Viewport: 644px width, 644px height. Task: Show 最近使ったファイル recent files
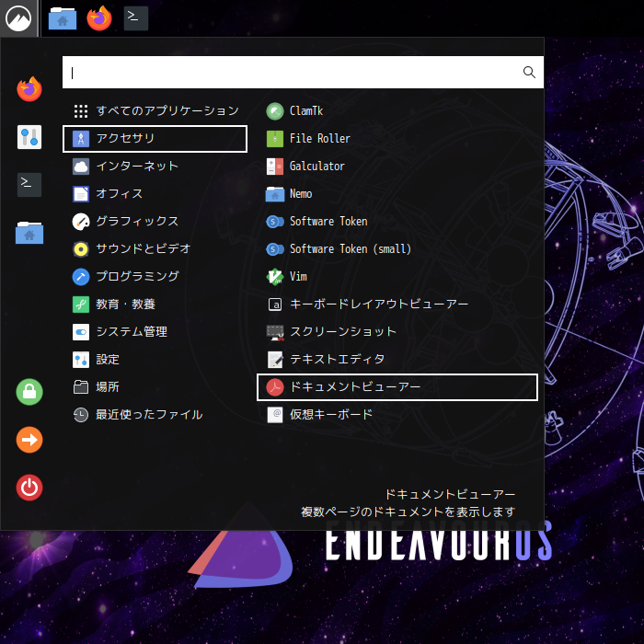point(155,414)
